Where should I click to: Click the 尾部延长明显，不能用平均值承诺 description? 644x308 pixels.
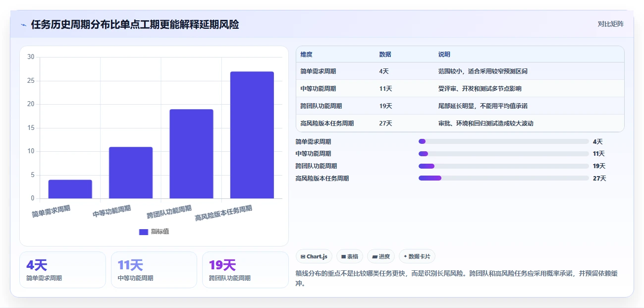483,106
